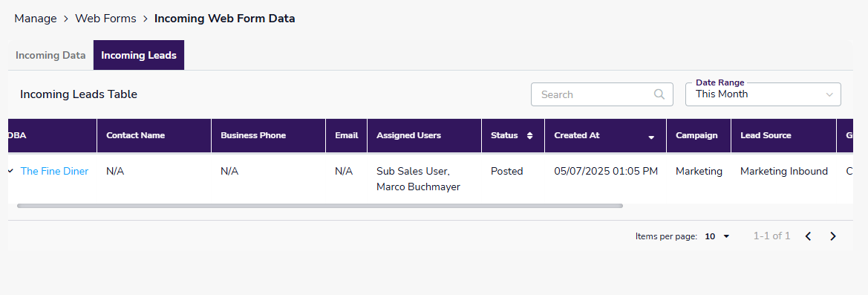The image size is (868, 295).
Task: Open the Items per page dropdown
Action: coord(717,236)
